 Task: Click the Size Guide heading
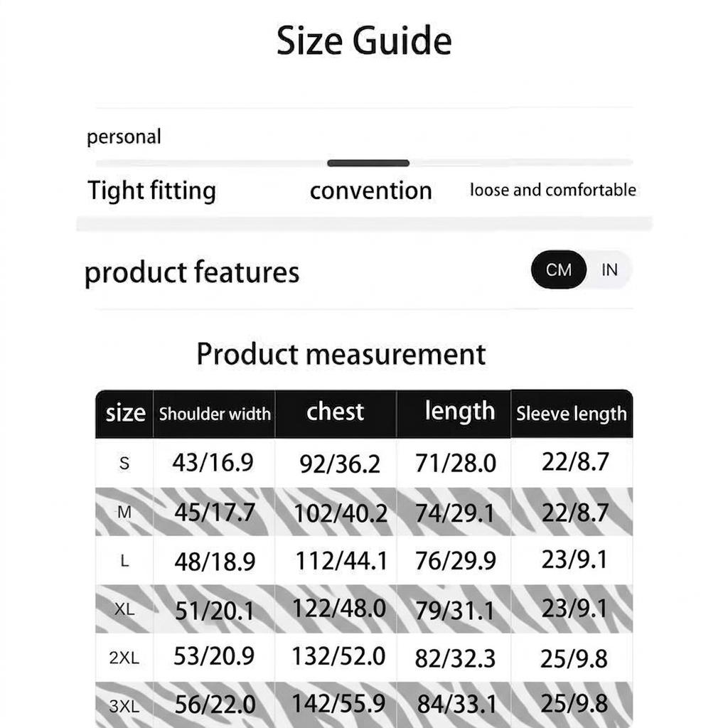(364, 41)
